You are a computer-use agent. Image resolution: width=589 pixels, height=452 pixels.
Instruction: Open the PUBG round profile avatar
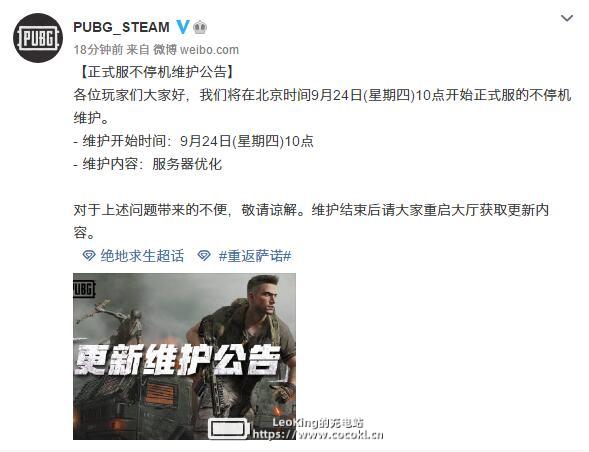(x=38, y=38)
